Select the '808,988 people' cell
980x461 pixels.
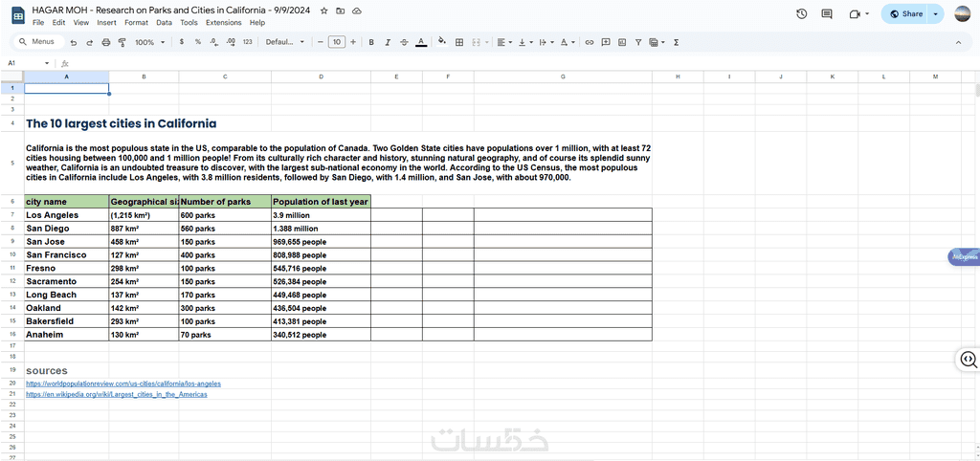322,254
